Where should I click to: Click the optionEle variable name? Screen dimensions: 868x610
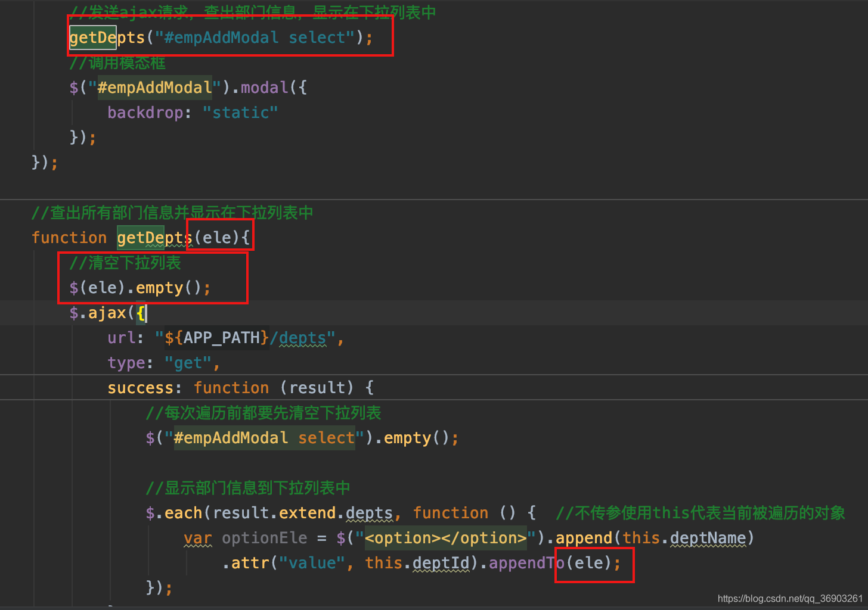tap(264, 538)
